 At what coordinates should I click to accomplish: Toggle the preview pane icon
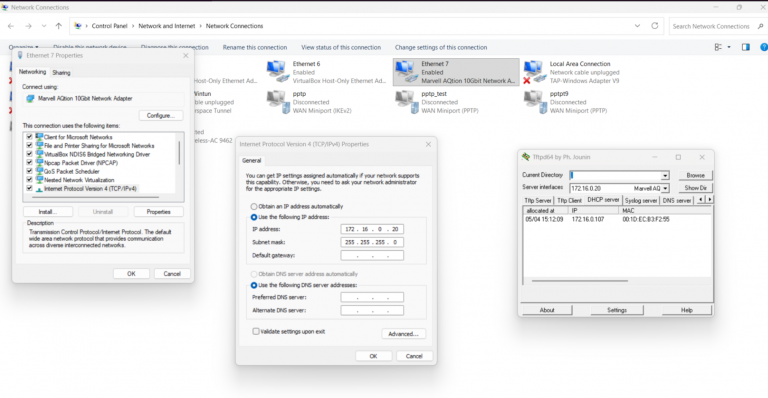click(745, 47)
